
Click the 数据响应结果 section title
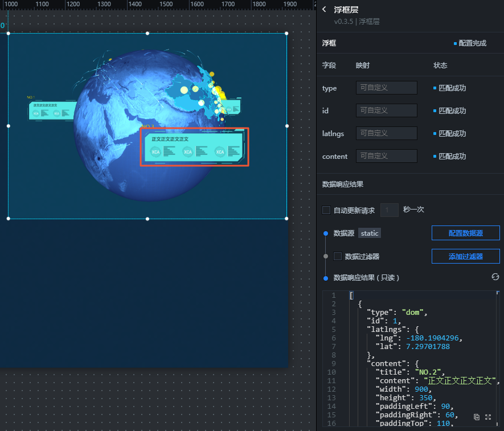pos(343,184)
